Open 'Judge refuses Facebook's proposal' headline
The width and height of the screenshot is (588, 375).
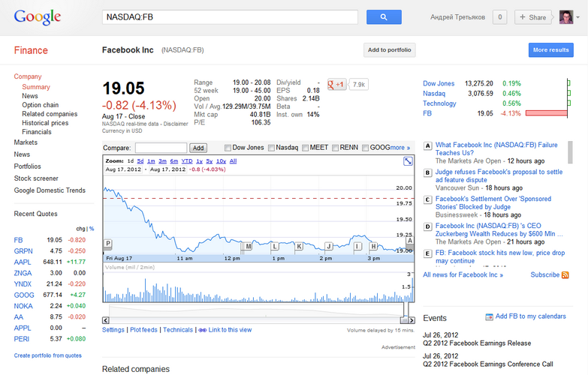pos(499,175)
